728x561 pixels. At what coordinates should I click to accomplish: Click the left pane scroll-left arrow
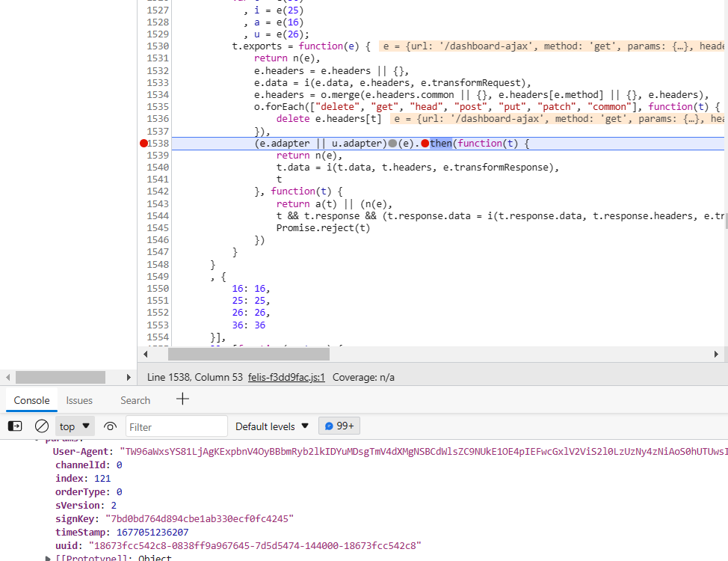(x=8, y=377)
